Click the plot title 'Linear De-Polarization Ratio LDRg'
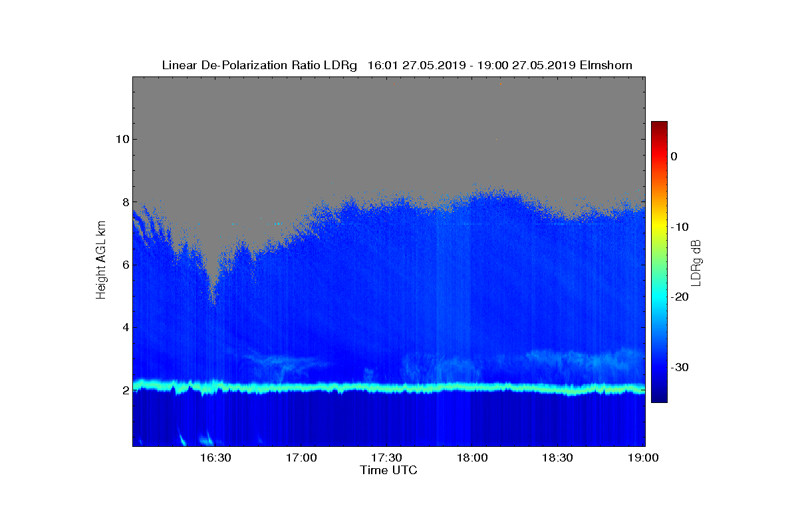 click(260, 65)
